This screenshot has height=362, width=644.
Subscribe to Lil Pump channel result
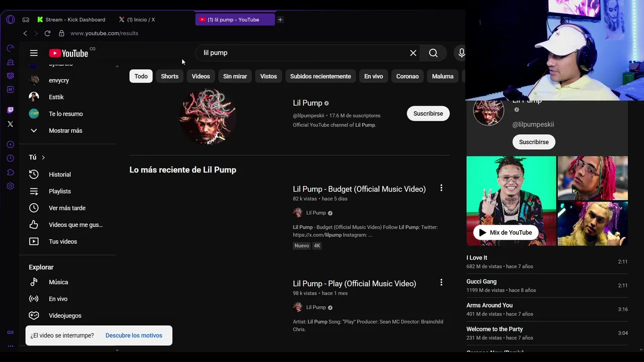(428, 114)
